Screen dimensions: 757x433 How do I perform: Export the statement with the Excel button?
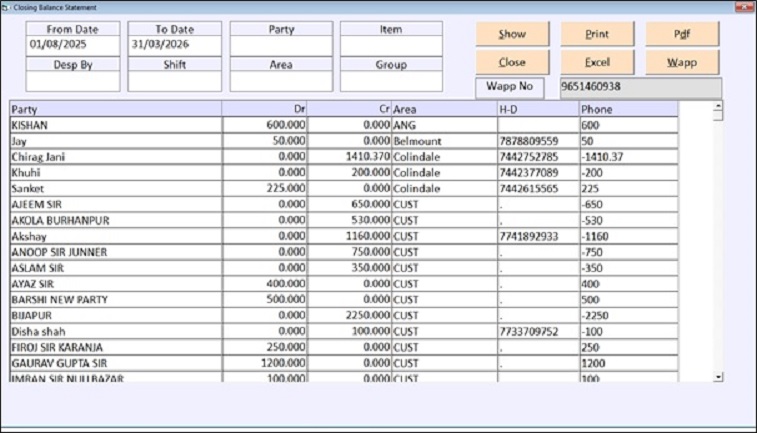pyautogui.click(x=597, y=62)
